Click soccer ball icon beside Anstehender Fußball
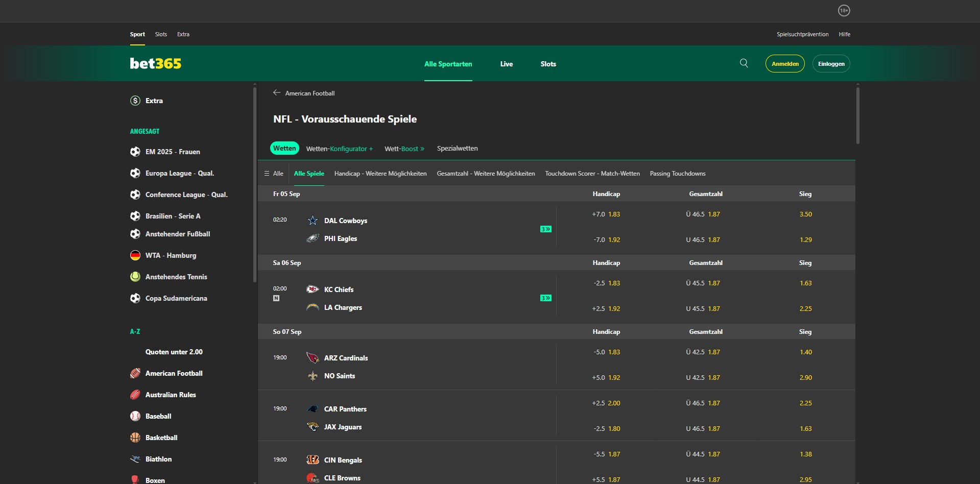 (135, 234)
